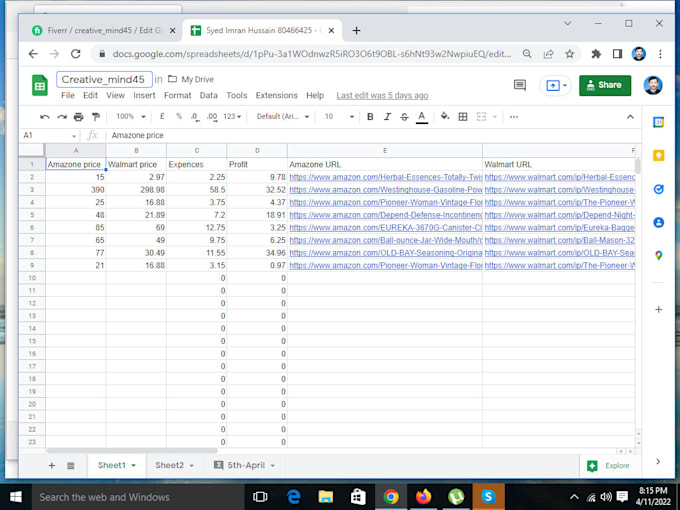The height and width of the screenshot is (510, 680).
Task: Open the Default (Arial) font dropdown
Action: click(283, 116)
